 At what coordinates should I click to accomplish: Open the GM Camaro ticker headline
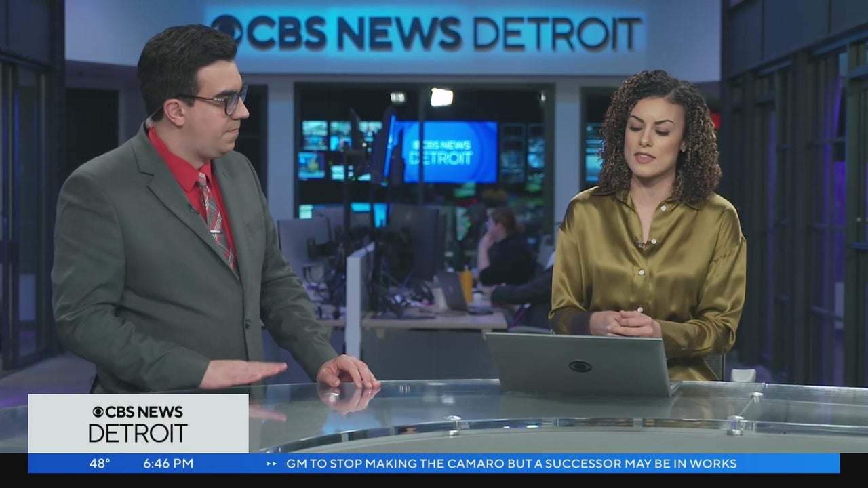tap(511, 464)
